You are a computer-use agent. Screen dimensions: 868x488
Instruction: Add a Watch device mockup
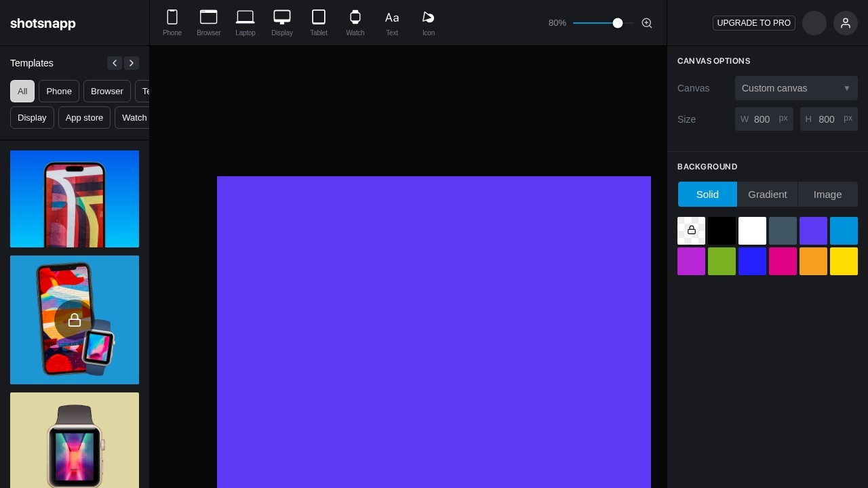click(355, 22)
